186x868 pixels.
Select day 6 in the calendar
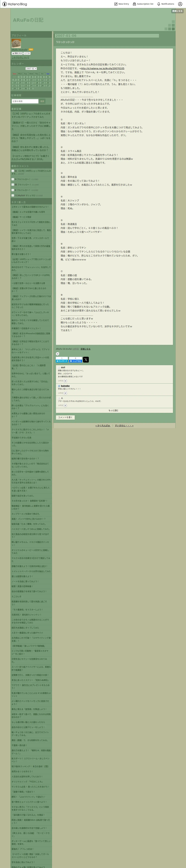click(48, 77)
